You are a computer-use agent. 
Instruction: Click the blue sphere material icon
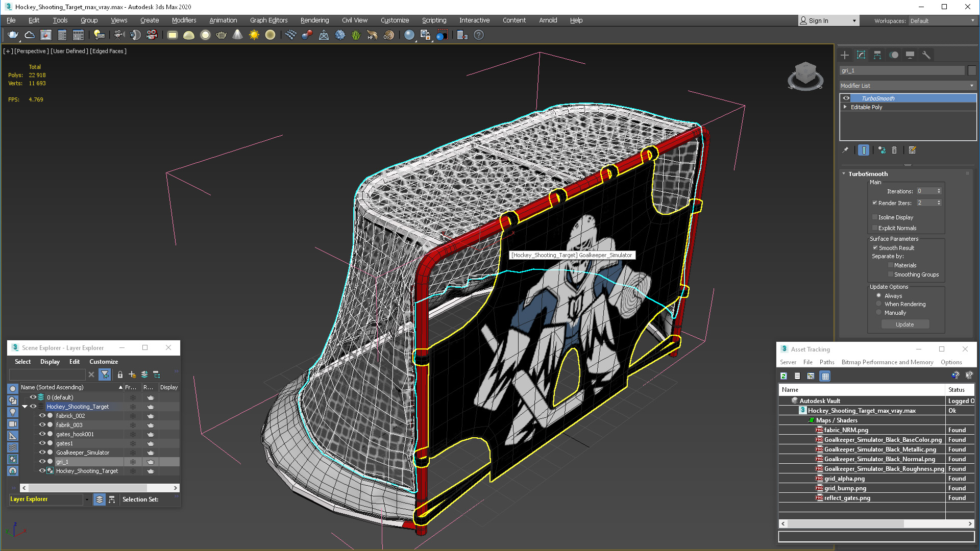pos(409,35)
